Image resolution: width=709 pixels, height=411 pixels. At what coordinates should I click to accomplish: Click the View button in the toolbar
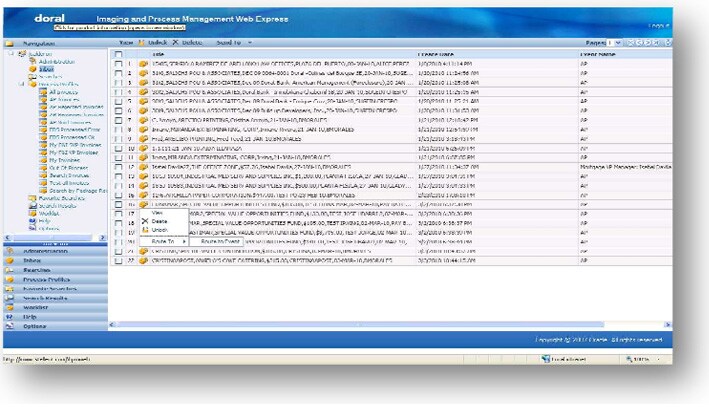(x=126, y=43)
